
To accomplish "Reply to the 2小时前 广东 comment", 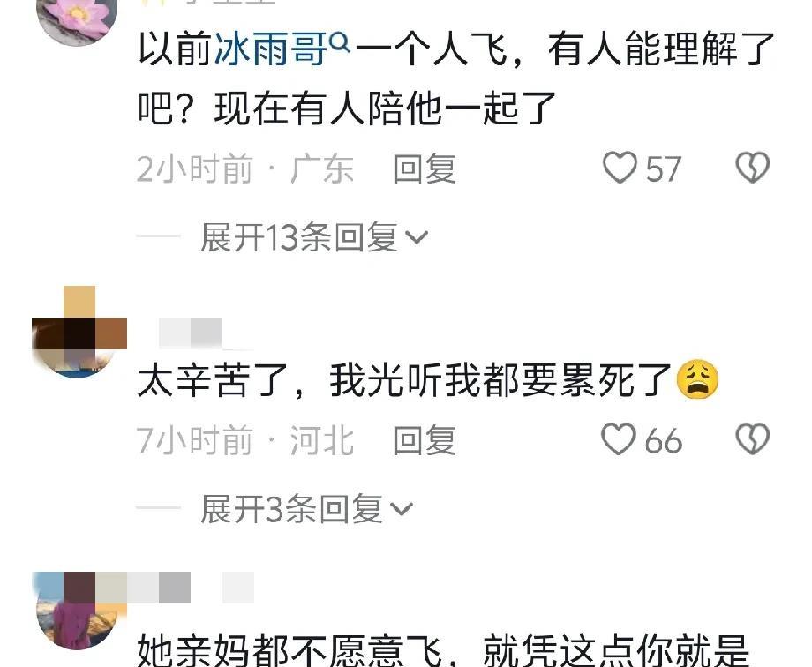I will (425, 169).
